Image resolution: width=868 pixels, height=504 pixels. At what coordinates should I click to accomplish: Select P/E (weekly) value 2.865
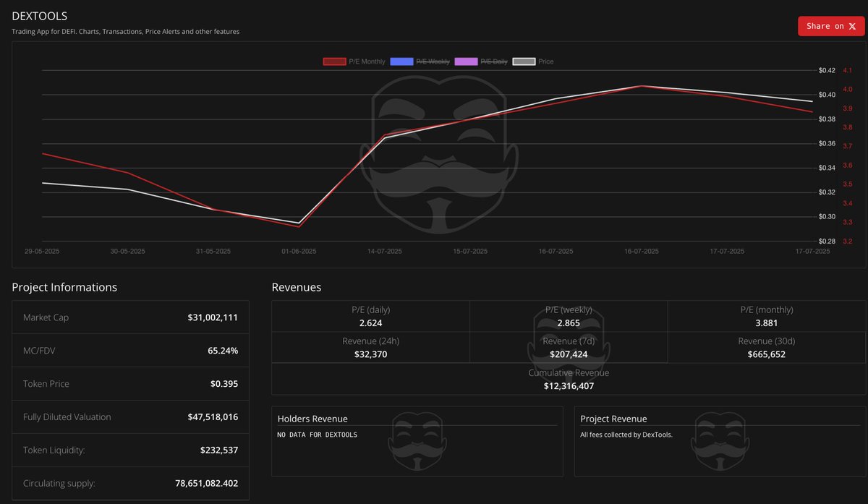(569, 323)
